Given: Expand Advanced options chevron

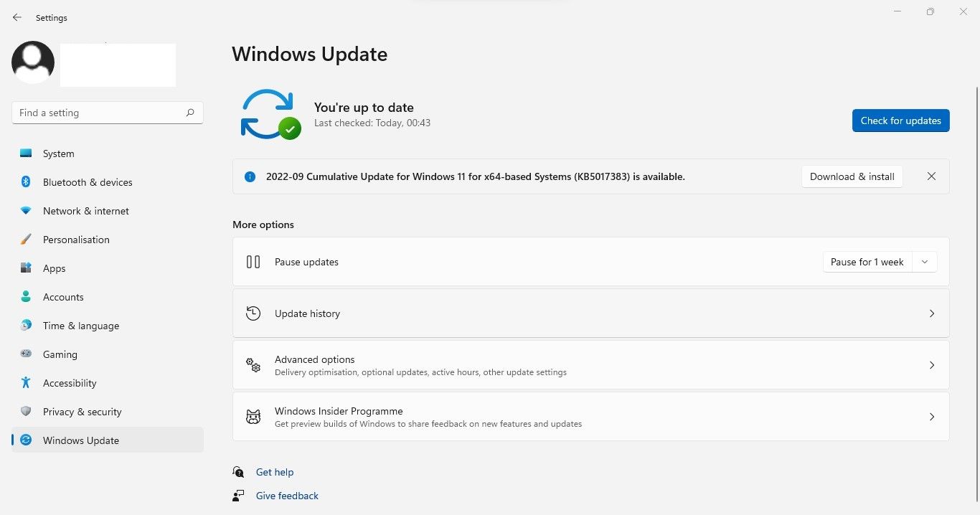Looking at the screenshot, I should [932, 365].
